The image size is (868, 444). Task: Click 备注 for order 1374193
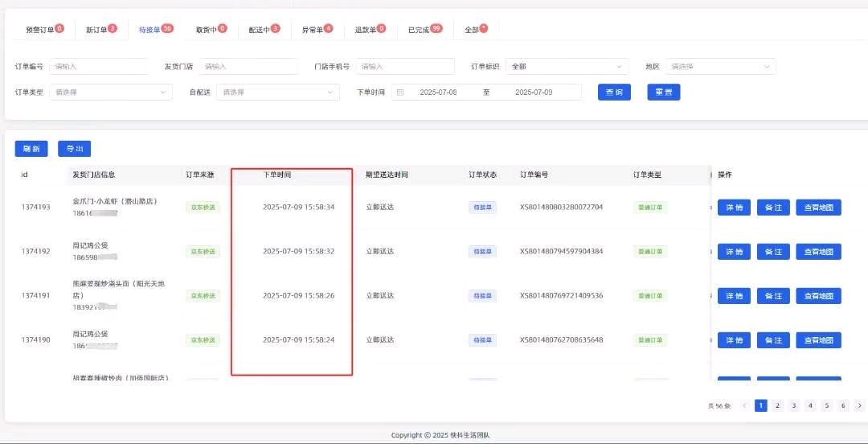[x=773, y=208]
